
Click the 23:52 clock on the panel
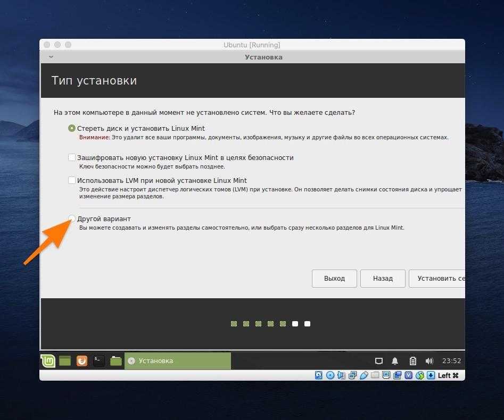[452, 361]
